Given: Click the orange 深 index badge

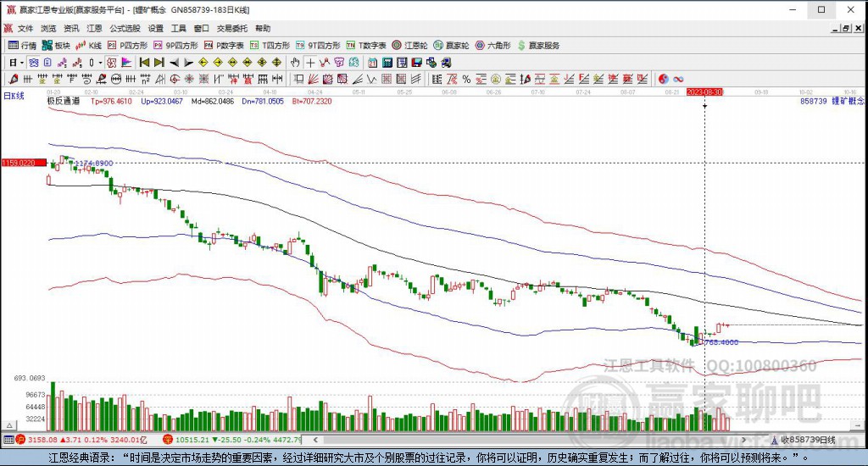Looking at the screenshot, I should (169, 440).
